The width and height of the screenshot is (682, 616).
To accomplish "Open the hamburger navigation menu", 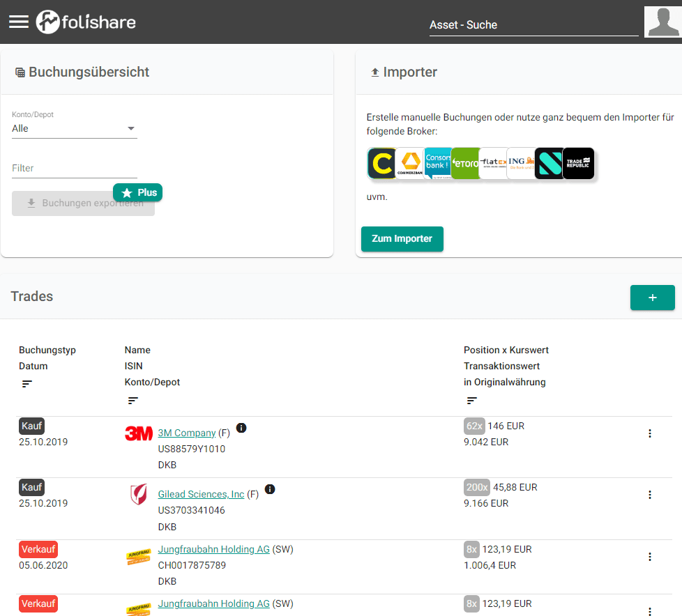I will pos(19,22).
